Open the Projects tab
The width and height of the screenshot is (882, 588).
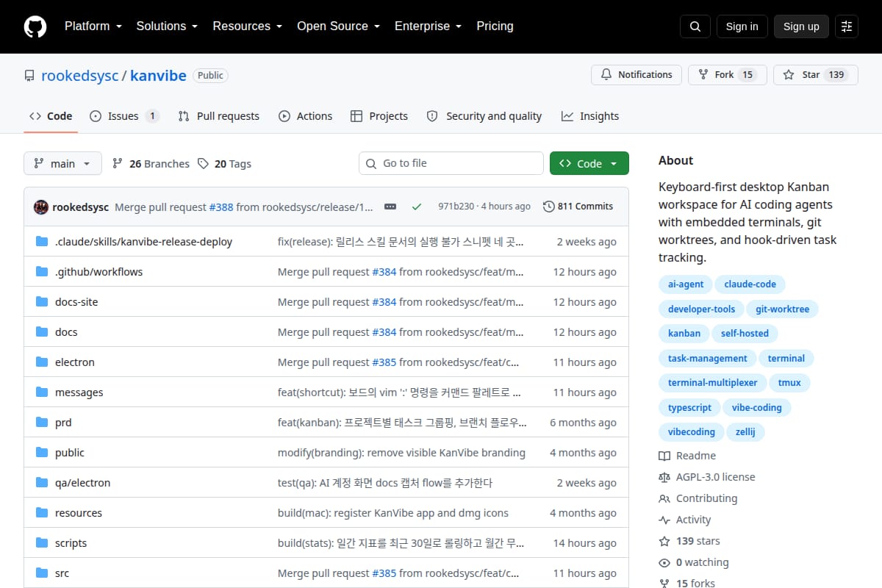coord(379,116)
